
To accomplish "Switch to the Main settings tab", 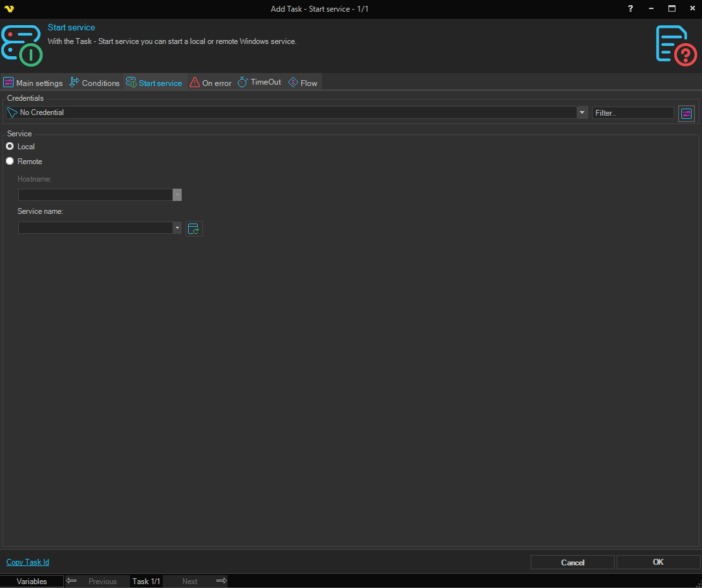I will 33,83.
